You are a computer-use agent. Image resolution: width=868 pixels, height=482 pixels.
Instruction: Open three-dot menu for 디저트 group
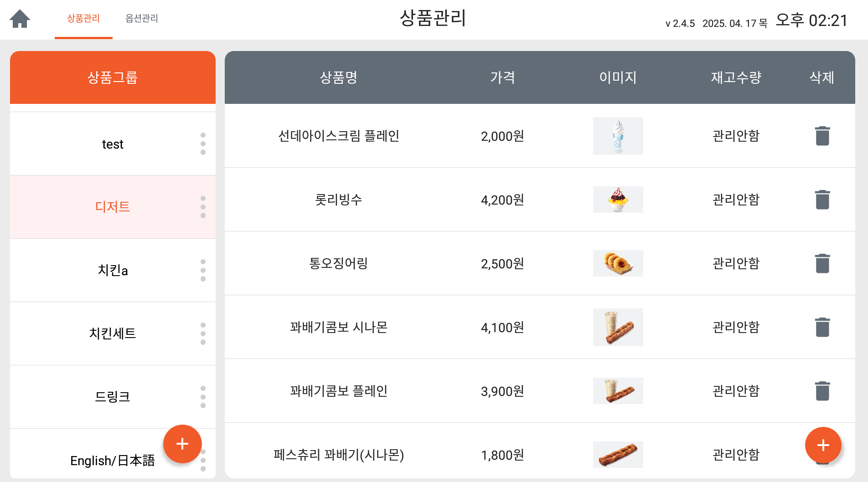[x=203, y=207]
